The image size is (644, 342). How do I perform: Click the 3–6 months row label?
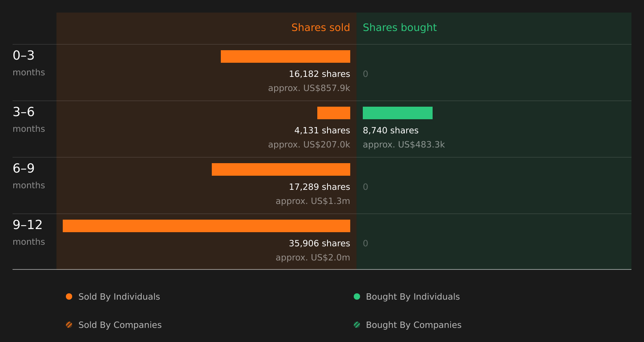29,120
